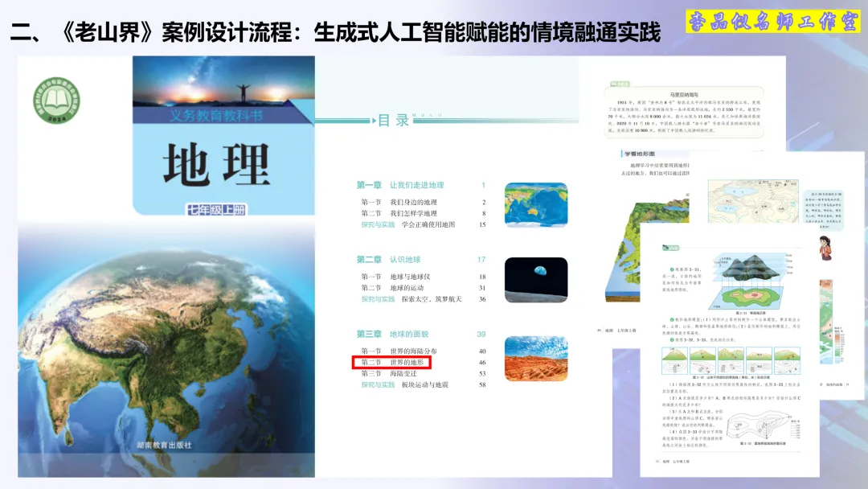Click the mountain contour-layer 3D diagram
868x489 pixels.
(751, 281)
